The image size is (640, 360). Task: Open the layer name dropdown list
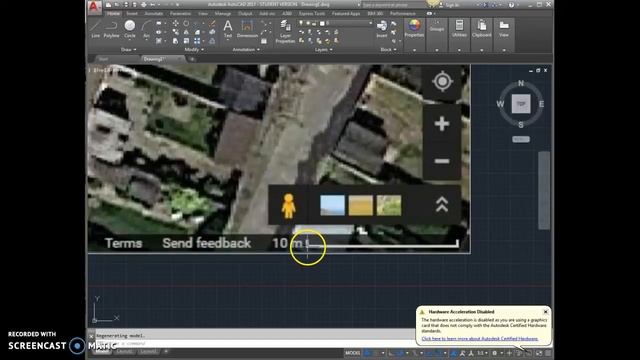pyautogui.click(x=371, y=23)
